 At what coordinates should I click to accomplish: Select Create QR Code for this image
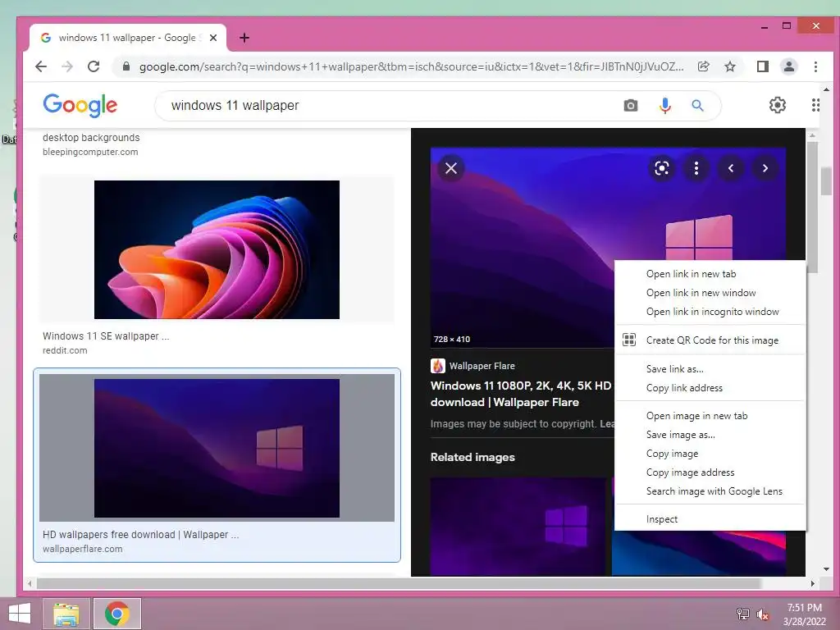click(x=710, y=340)
